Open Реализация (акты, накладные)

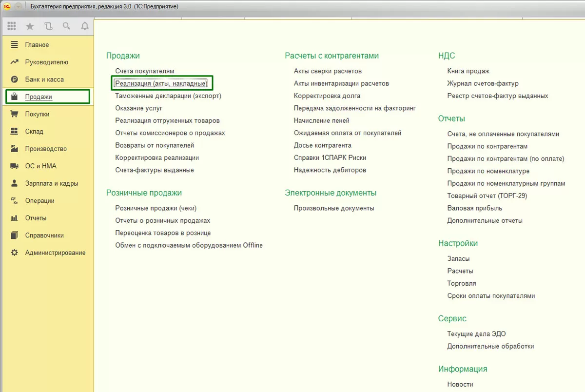click(161, 83)
